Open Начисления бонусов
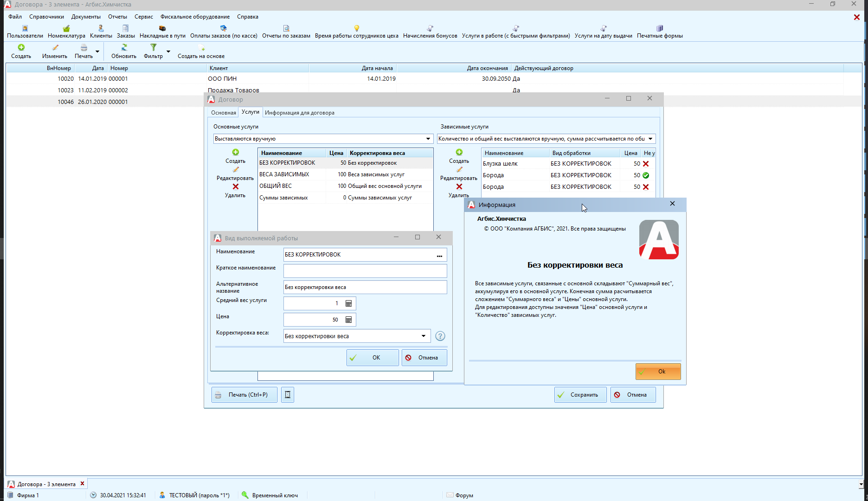This screenshot has height=501, width=868. [x=430, y=32]
